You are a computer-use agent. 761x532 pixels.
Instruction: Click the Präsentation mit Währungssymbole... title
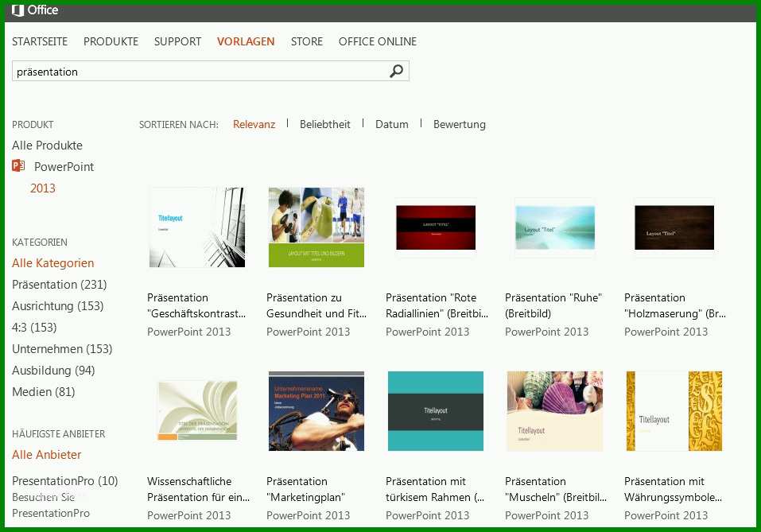click(674, 489)
